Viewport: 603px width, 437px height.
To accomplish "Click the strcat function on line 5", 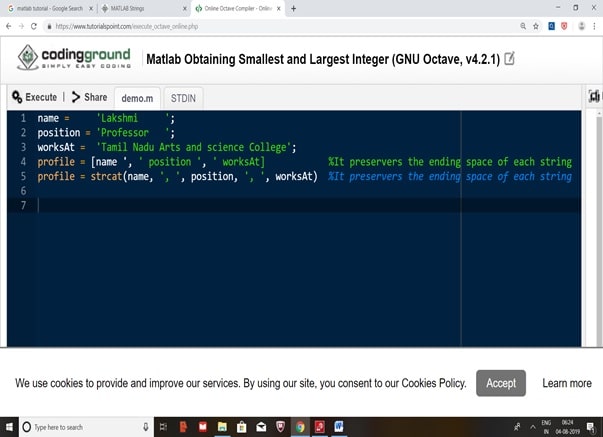I will pos(106,176).
